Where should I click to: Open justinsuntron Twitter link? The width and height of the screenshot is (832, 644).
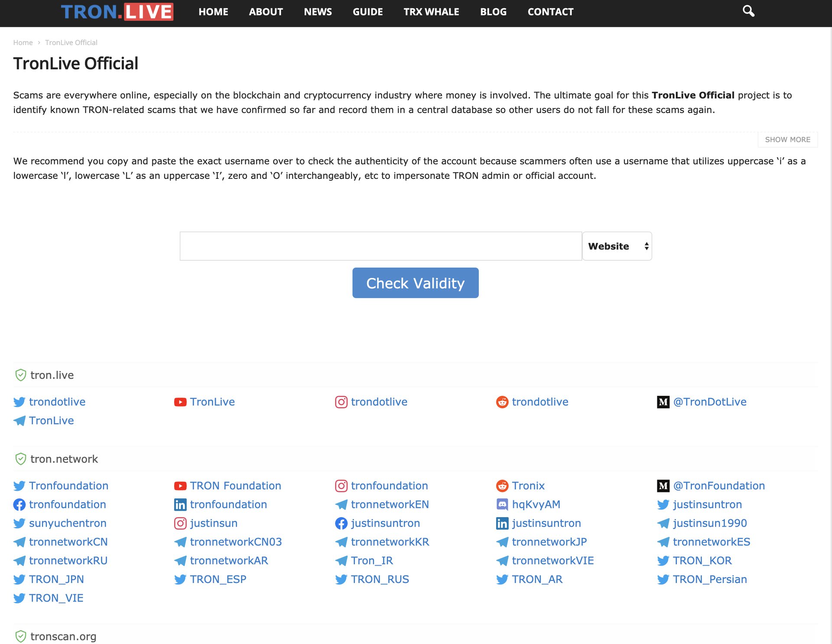[x=707, y=505]
